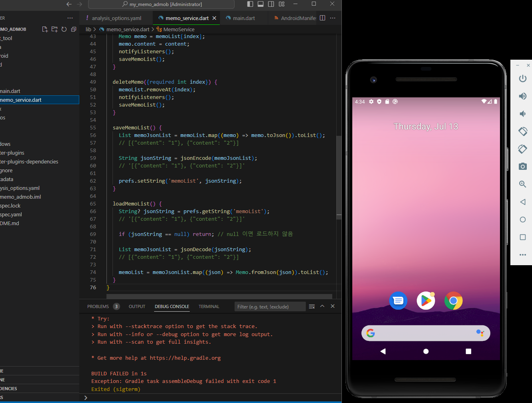Screen dimensions: 532x403
Task: Toggle the primary sidebar visibility
Action: click(250, 4)
